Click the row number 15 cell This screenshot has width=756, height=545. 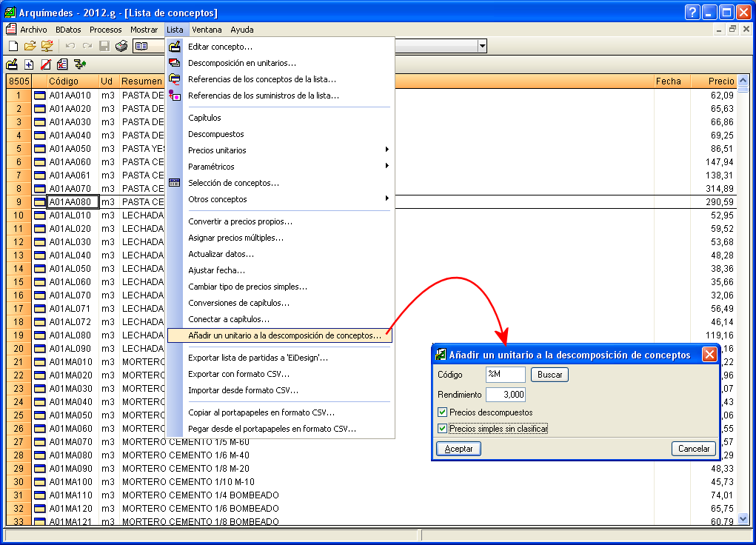pyautogui.click(x=19, y=281)
